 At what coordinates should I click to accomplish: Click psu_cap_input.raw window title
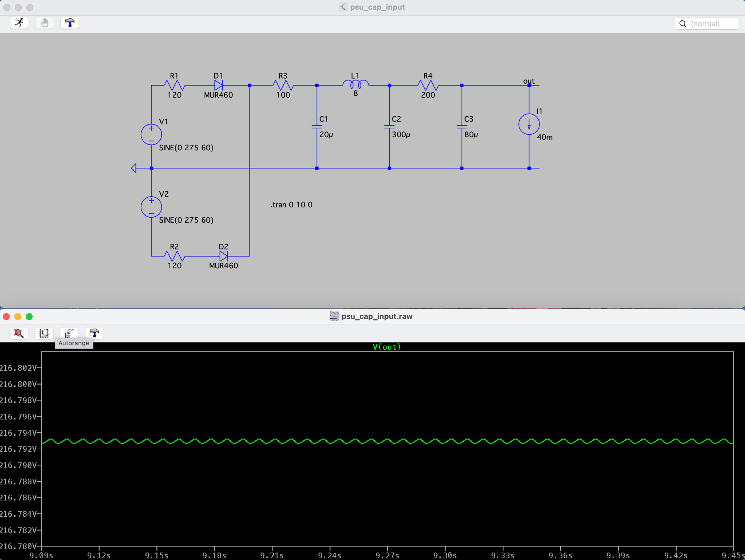tap(377, 316)
